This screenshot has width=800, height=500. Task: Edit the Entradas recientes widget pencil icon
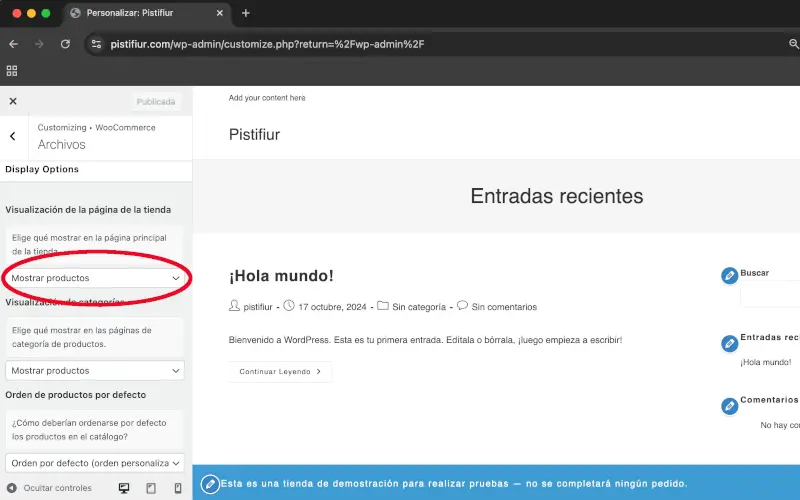click(x=729, y=343)
